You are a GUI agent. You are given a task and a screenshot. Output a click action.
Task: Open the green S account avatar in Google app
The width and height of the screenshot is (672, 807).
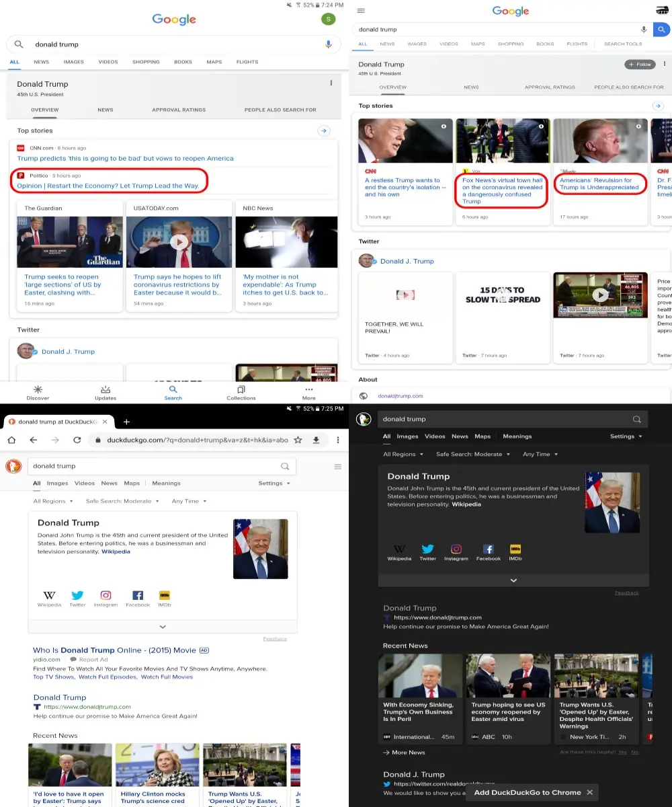pyautogui.click(x=329, y=20)
